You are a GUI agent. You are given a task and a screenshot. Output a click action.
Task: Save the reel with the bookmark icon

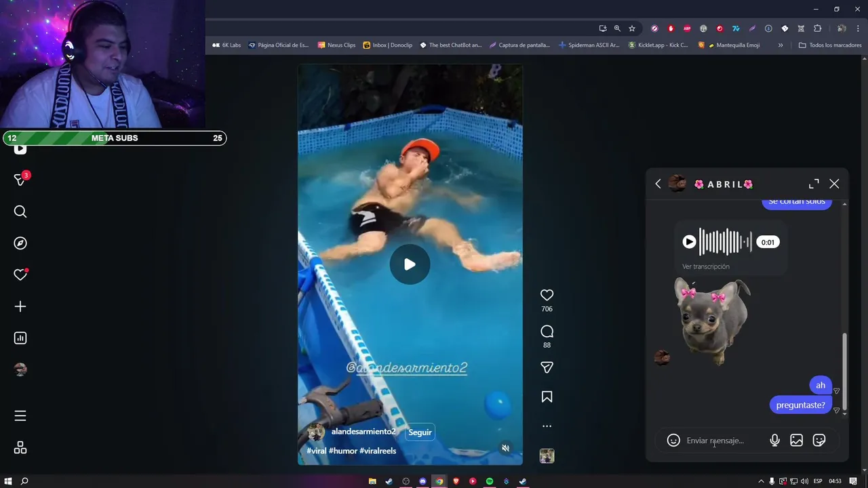click(547, 396)
